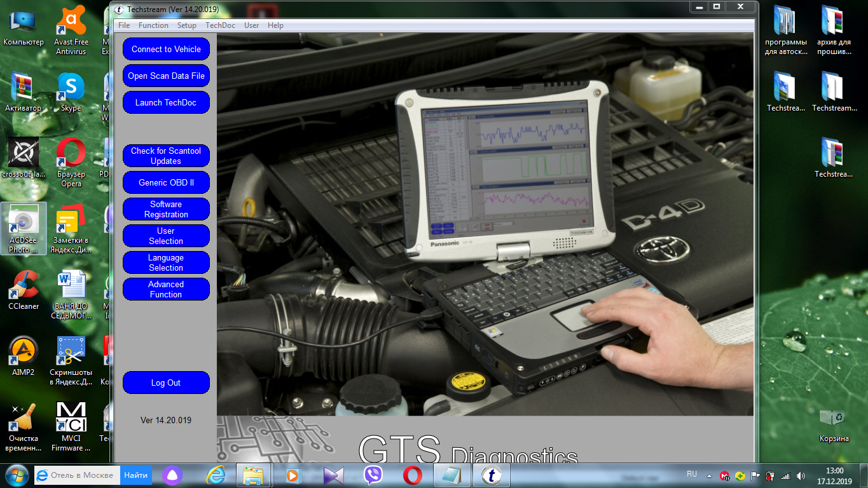Click the taskbar clock showing 13:00
This screenshot has width=868, height=488.
click(834, 475)
